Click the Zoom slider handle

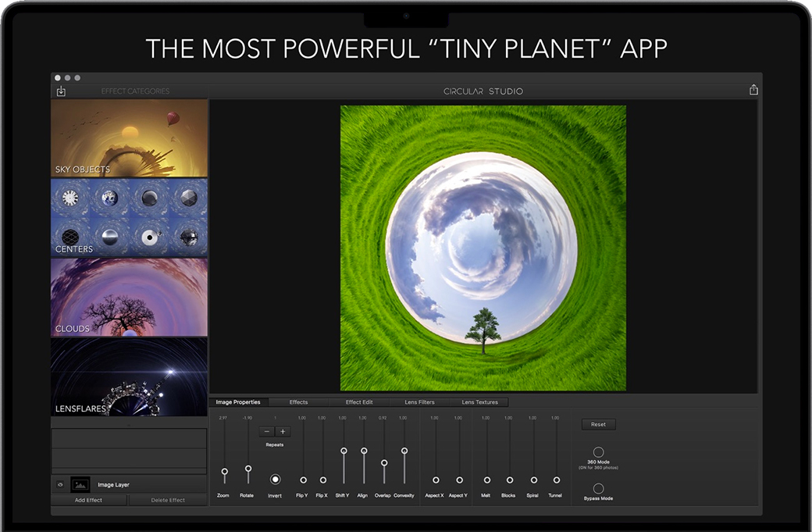(224, 471)
